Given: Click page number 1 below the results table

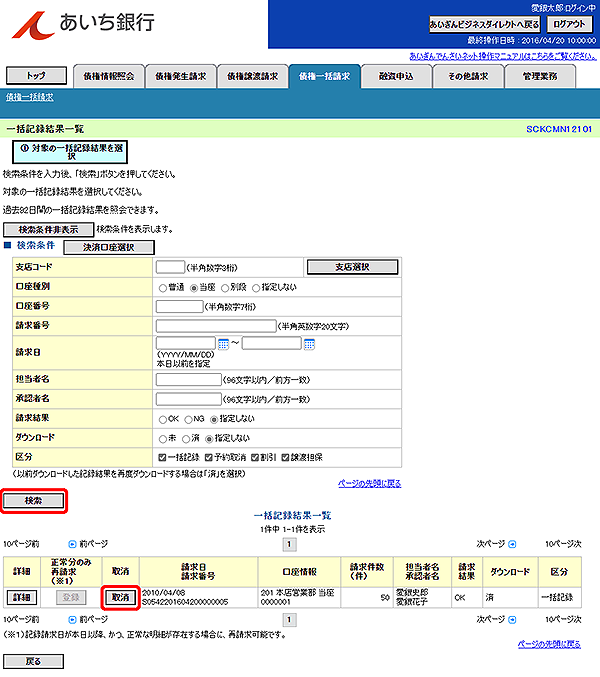Looking at the screenshot, I should click(289, 620).
